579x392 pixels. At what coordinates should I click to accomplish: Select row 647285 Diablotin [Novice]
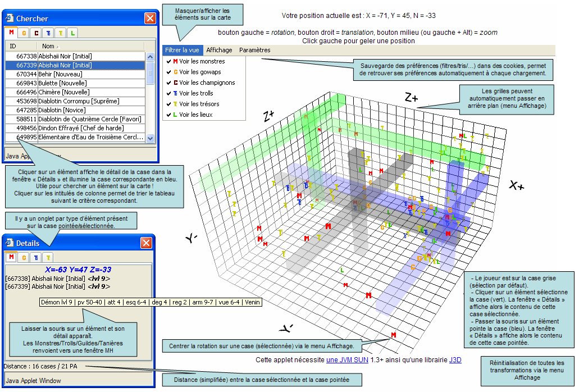pos(75,110)
